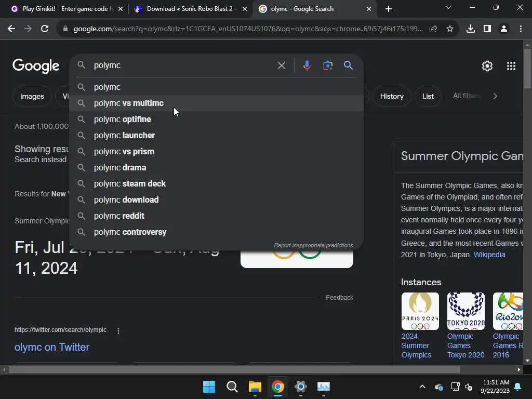Click the Paris 2024 logo thumbnail
This screenshot has width=532, height=399.
(x=420, y=311)
